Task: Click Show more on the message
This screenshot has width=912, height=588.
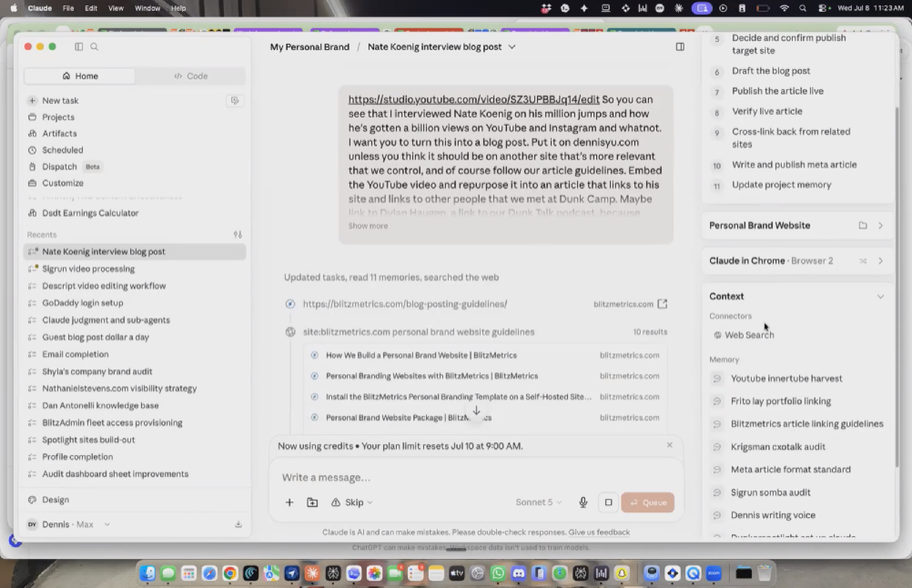Action: point(369,226)
